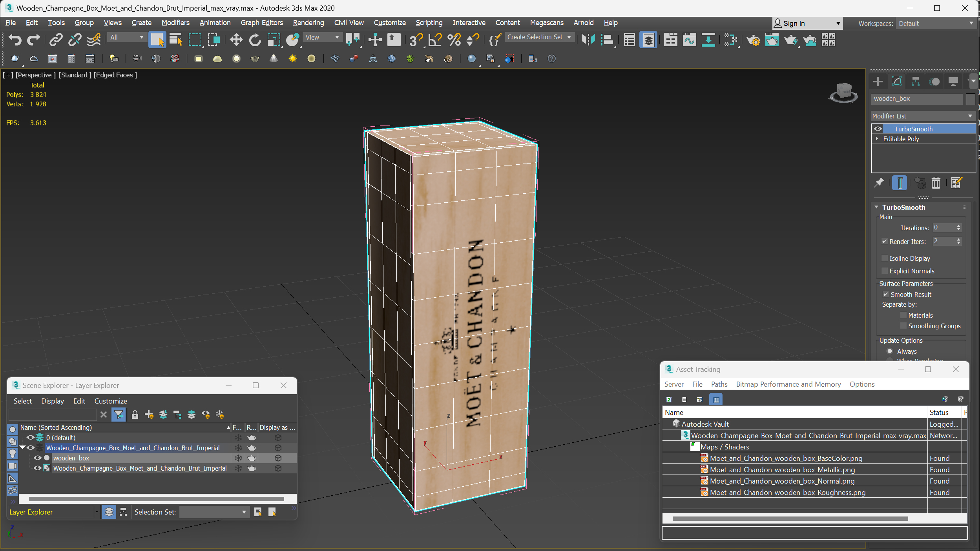
Task: Open the View reference coordinate dropdown
Action: [322, 37]
